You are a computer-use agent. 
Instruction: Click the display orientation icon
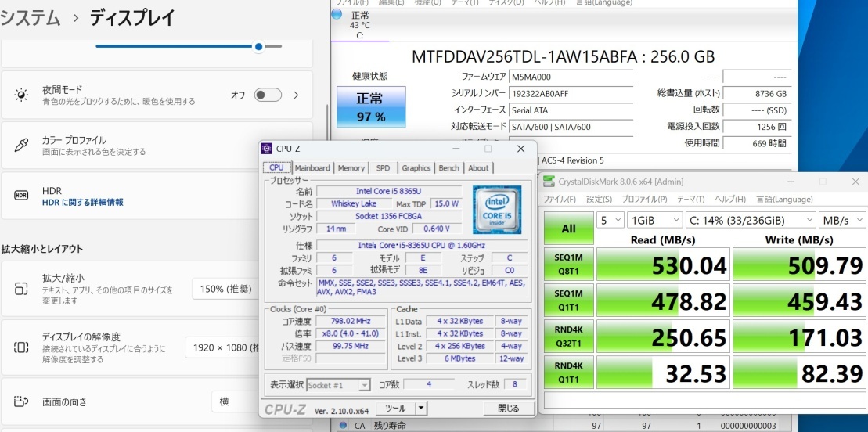tap(21, 401)
